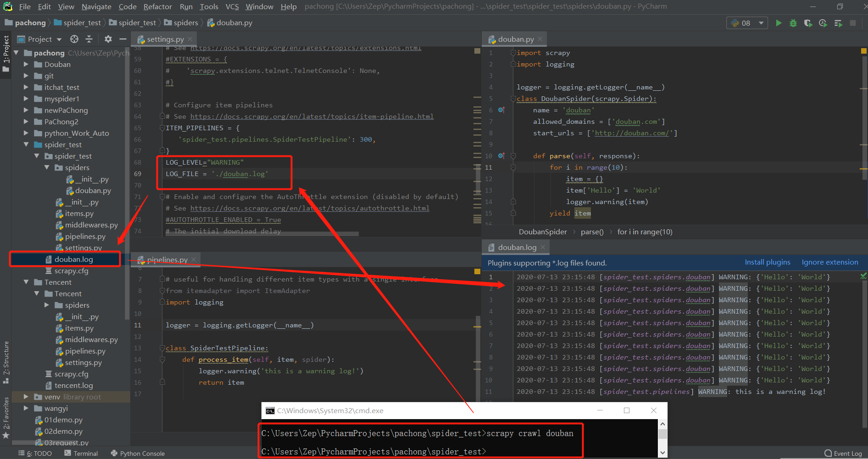
Task: Run with coverage using the shield icon
Action: (808, 23)
